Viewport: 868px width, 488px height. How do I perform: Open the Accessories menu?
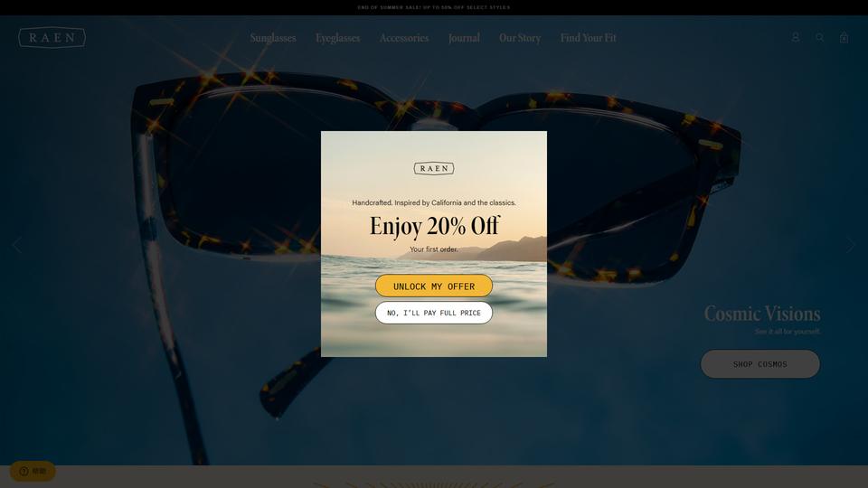tap(404, 38)
